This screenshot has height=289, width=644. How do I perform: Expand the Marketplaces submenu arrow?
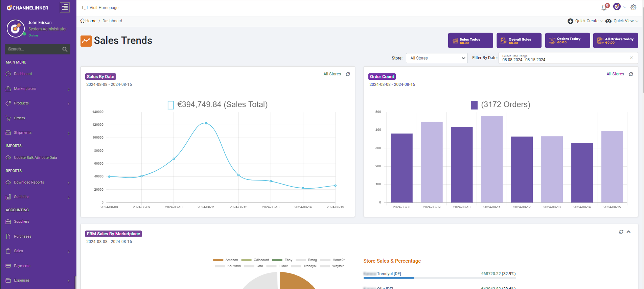(69, 89)
